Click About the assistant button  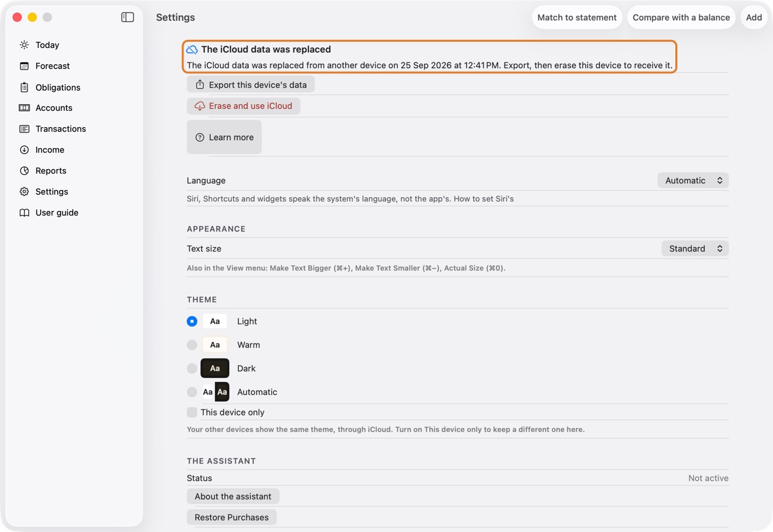coord(233,497)
